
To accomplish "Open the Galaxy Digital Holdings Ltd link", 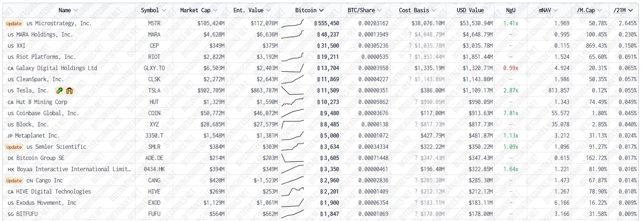I will (x=57, y=68).
